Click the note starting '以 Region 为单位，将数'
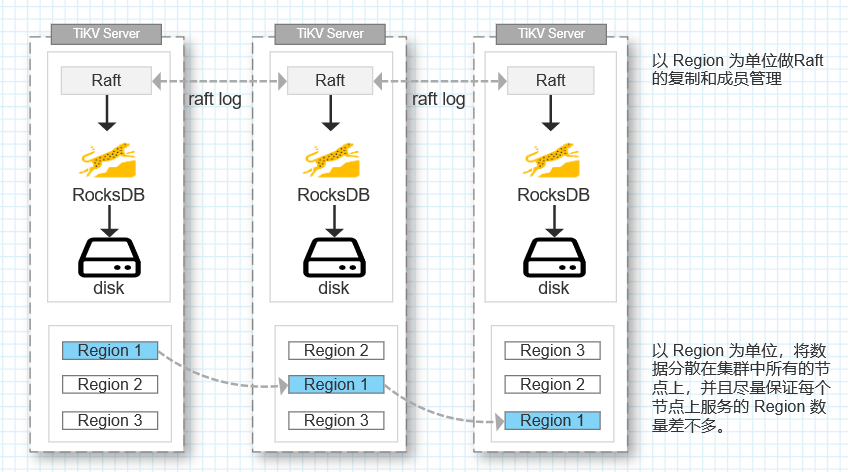Viewport: 848px width, 472px height. pos(740,388)
